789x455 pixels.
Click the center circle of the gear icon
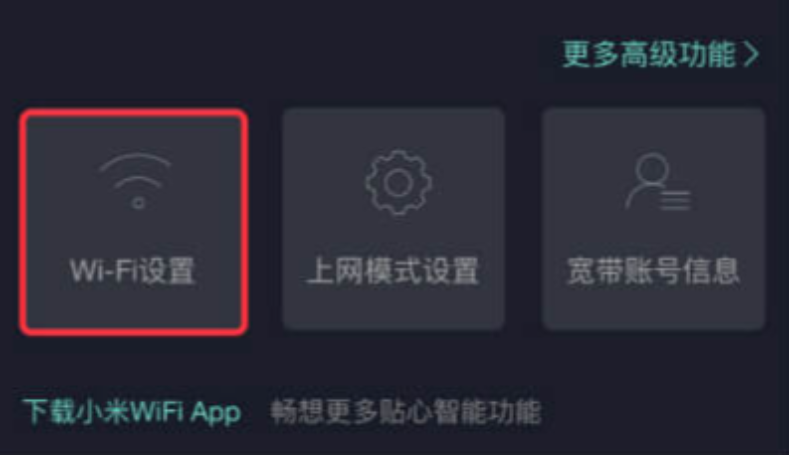(x=399, y=183)
